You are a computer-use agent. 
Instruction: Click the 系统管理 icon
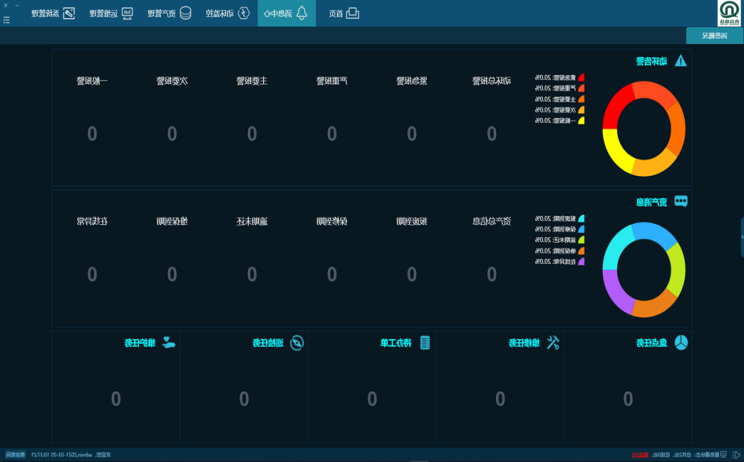[68, 13]
